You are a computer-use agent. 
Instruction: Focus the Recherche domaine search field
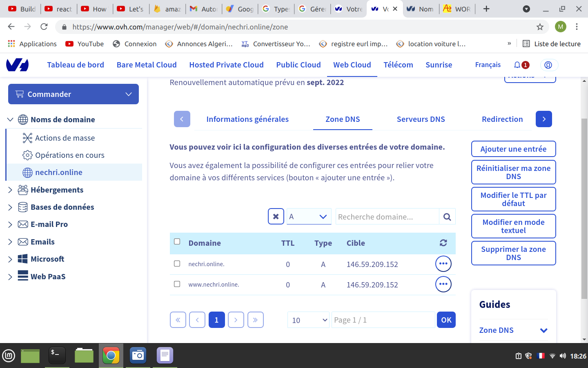click(x=387, y=217)
